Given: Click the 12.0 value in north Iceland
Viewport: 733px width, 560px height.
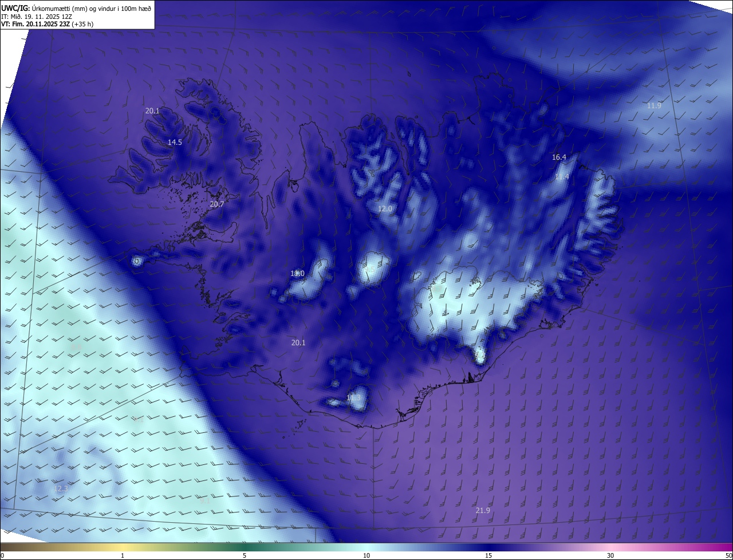Looking at the screenshot, I should pos(385,209).
